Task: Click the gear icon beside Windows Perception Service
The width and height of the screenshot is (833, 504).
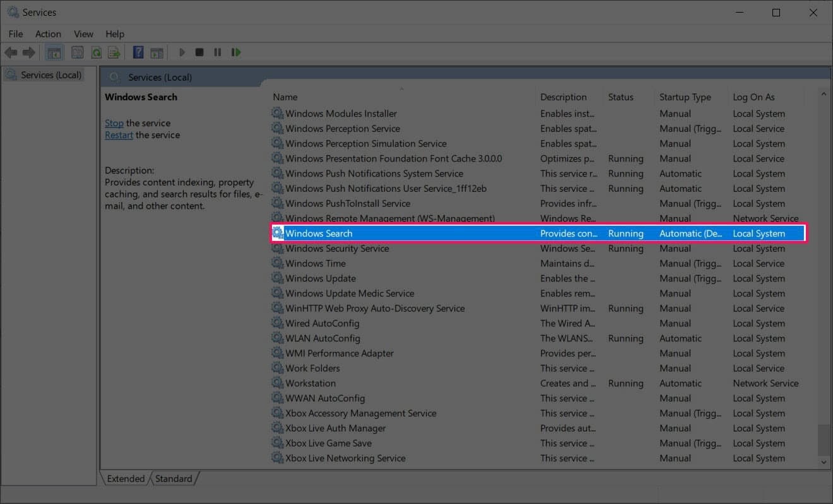Action: click(278, 129)
